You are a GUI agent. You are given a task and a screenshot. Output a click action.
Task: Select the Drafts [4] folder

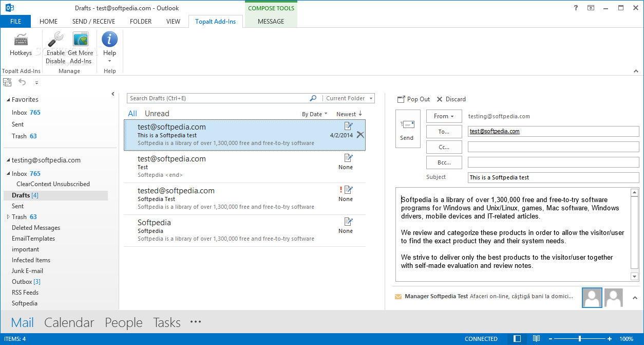55,195
